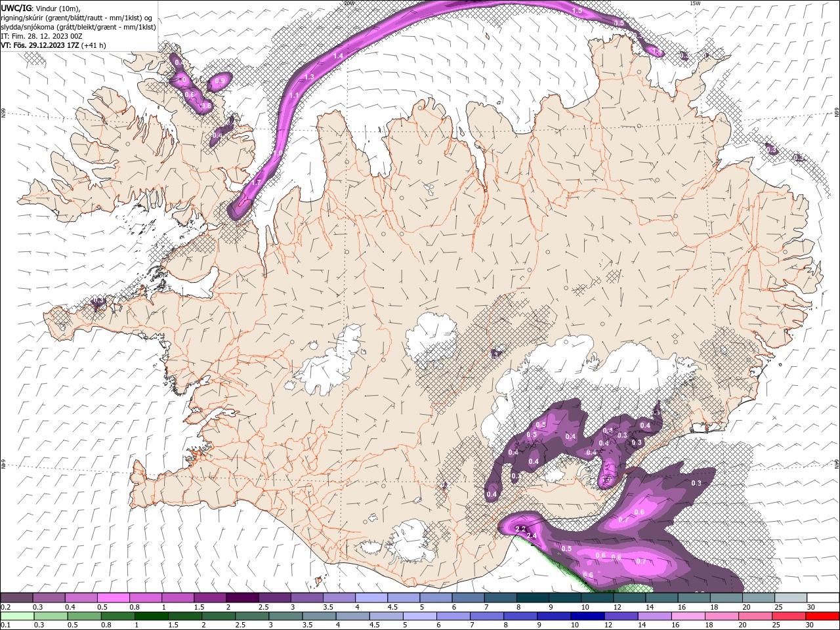Image resolution: width=840 pixels, height=630 pixels.
Task: Click the 'rigning/skúrir' legend description line
Action: (77, 18)
